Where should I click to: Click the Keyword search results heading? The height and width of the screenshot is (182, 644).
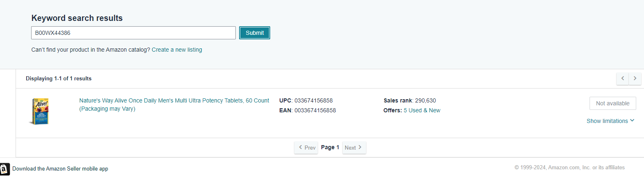[77, 18]
